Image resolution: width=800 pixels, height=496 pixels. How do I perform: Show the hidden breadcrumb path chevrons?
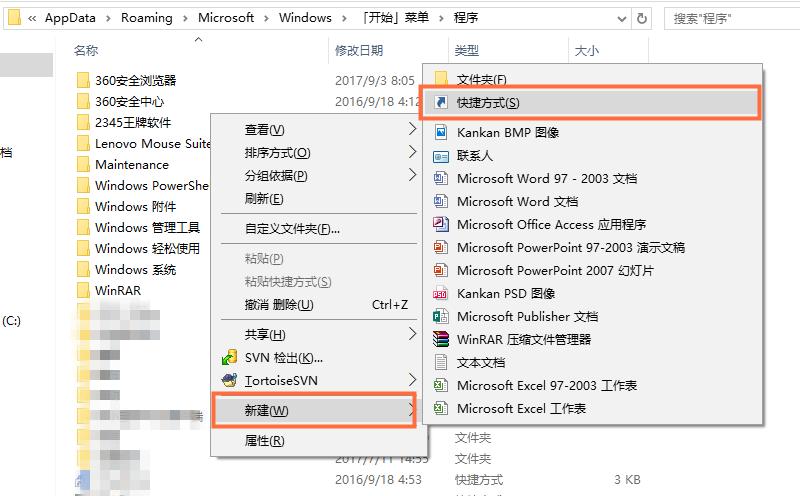tap(32, 18)
